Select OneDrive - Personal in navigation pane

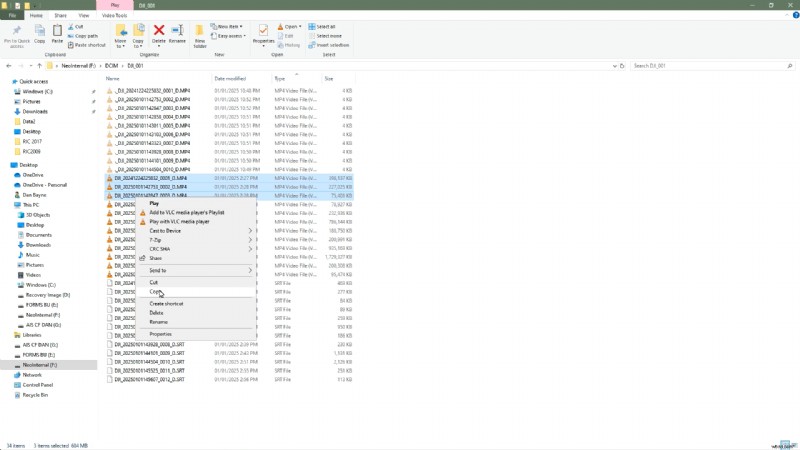click(45, 186)
